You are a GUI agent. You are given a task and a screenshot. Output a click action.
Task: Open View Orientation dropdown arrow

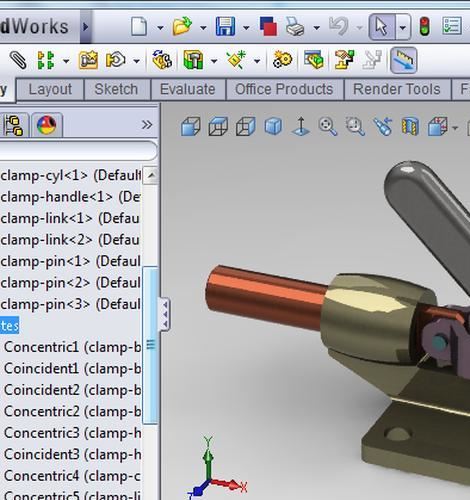pyautogui.click(x=455, y=128)
